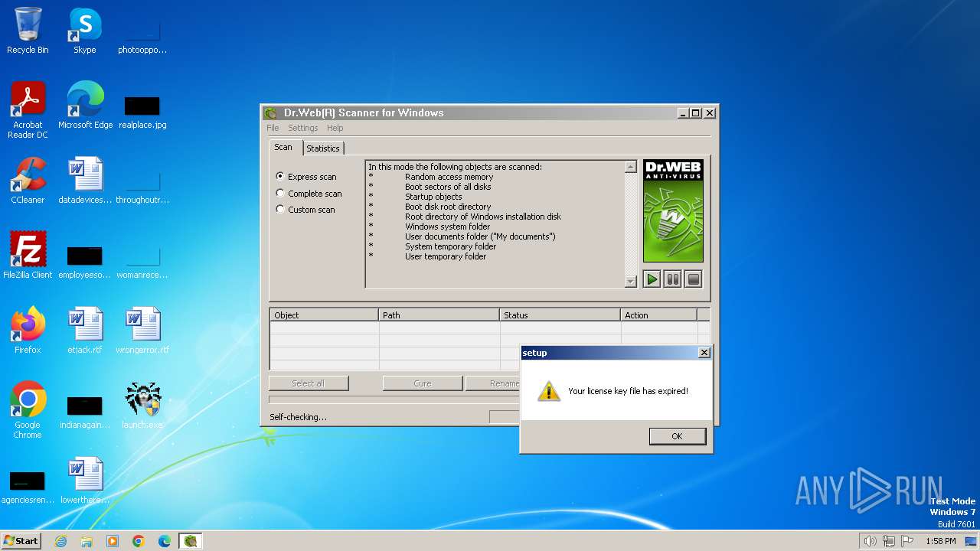This screenshot has width=980, height=551.
Task: Open Microsoft Edge desktop shortcut
Action: point(85,106)
